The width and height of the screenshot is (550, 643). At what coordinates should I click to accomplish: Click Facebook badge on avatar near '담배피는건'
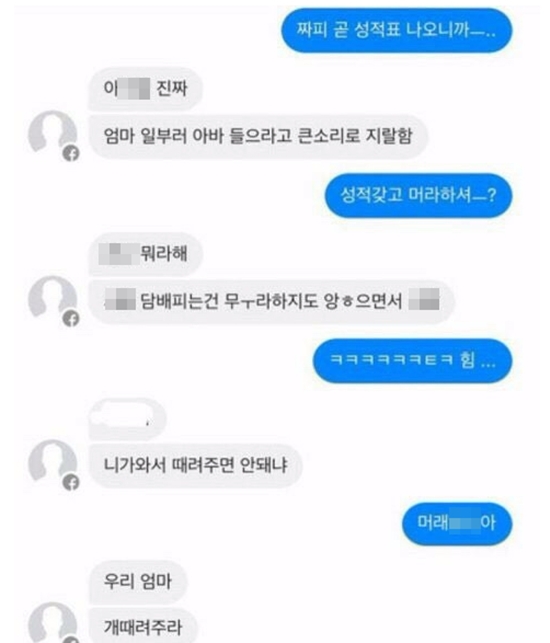click(71, 319)
